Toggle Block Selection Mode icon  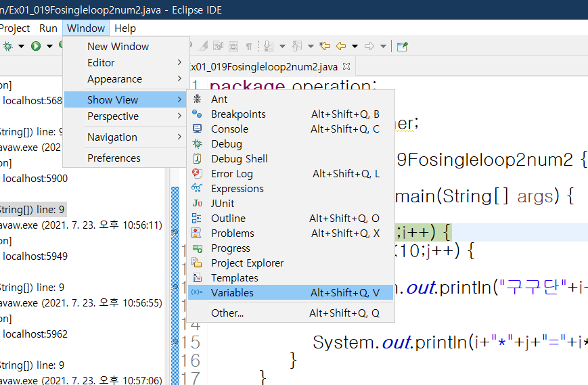pos(233,47)
